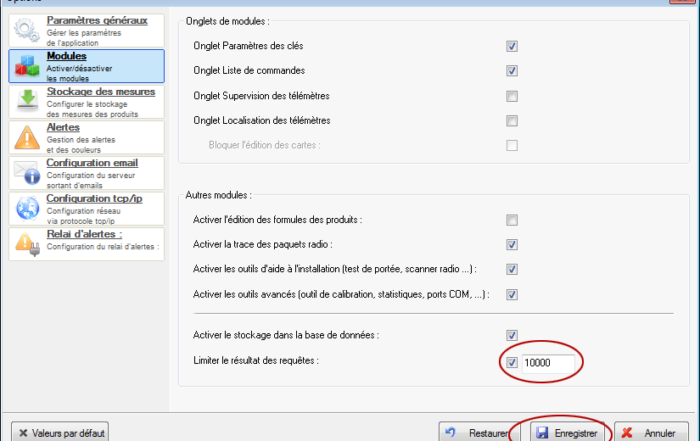Click the 10000 query limit field
This screenshot has width=700, height=441.
coord(548,363)
